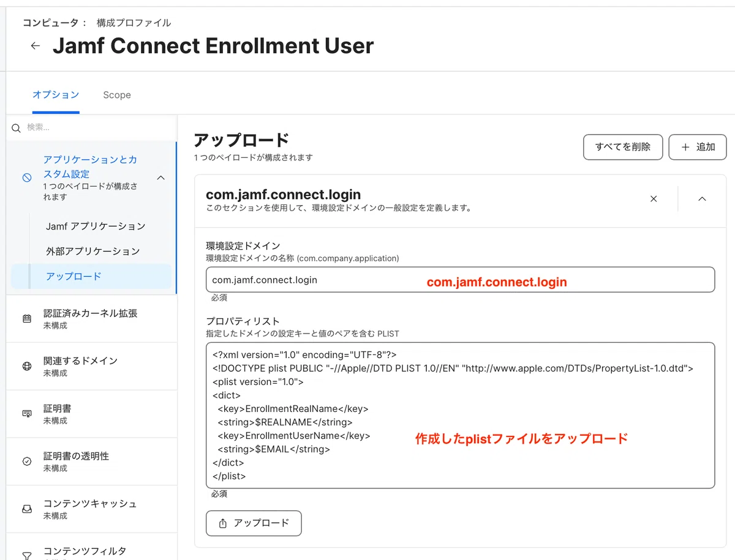Click すべてを削除 button

tap(623, 147)
